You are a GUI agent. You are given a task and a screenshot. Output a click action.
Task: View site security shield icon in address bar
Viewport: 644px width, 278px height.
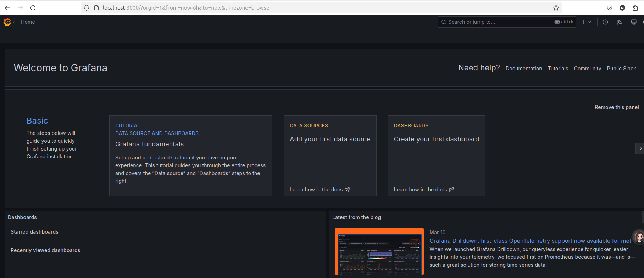point(87,8)
